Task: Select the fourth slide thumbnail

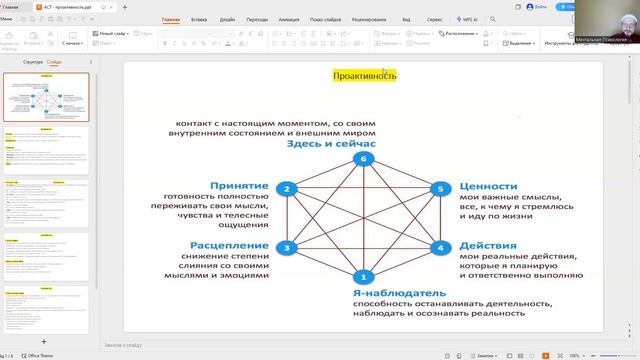Action: coord(46,256)
